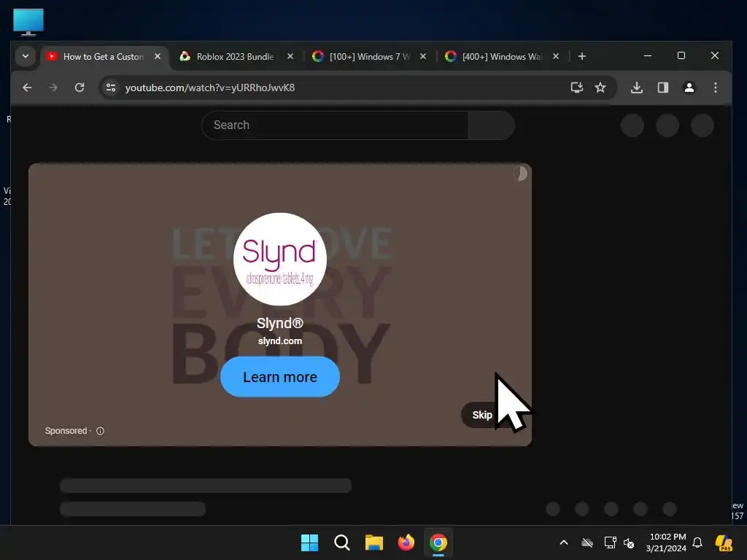Switch to the Roblox 2023 Bundle tab
Image resolution: width=747 pixels, height=560 pixels.
pos(235,57)
